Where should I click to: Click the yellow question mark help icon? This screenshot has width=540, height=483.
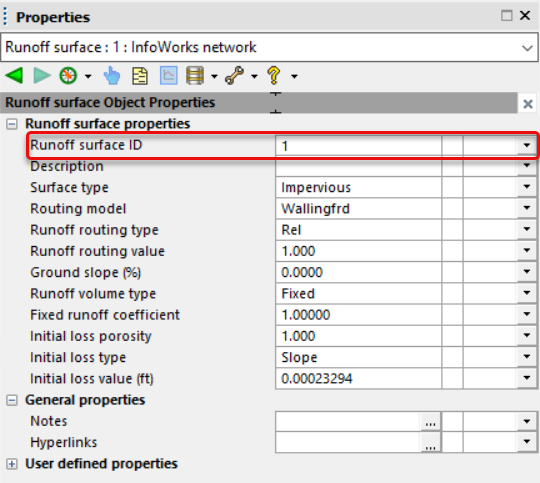(x=274, y=75)
